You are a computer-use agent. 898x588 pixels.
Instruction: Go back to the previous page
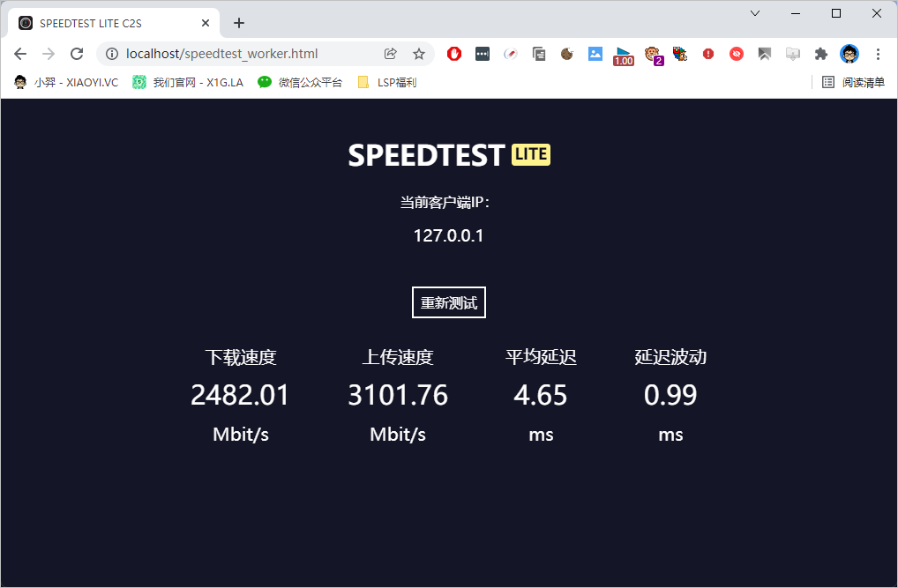click(x=20, y=54)
